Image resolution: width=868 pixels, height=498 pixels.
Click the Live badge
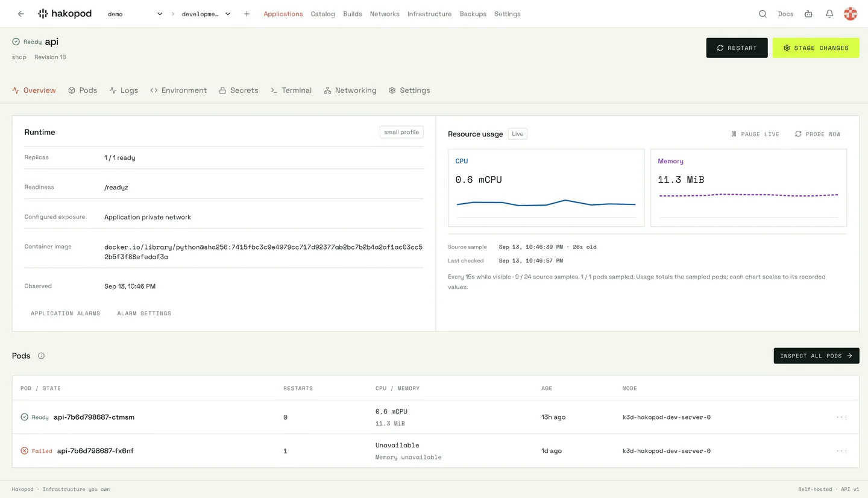[x=518, y=134]
